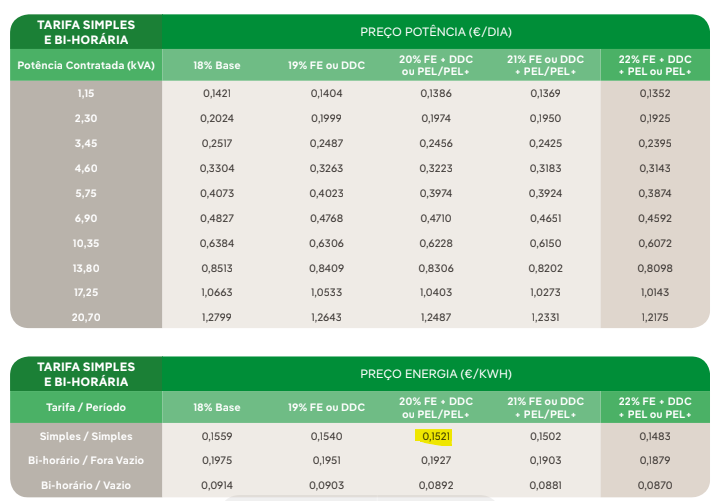
Task: Click the Tarifa / Período column header
Action: [85, 408]
